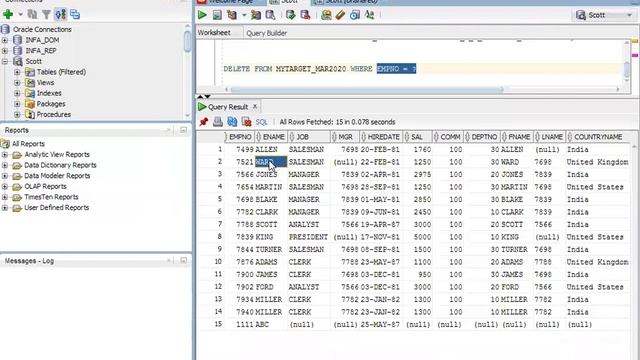The width and height of the screenshot is (640, 360).
Task: Click the DEPTNO column header
Action: 483,137
